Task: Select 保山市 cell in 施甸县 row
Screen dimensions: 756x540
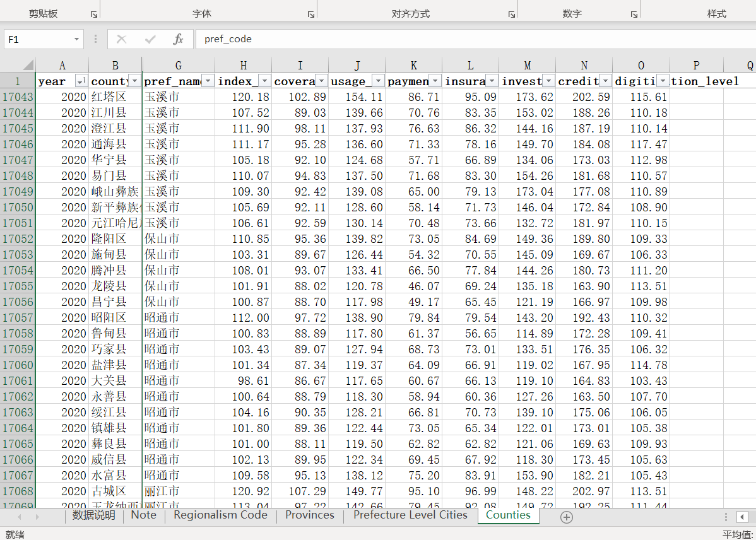Action: pyautogui.click(x=179, y=255)
